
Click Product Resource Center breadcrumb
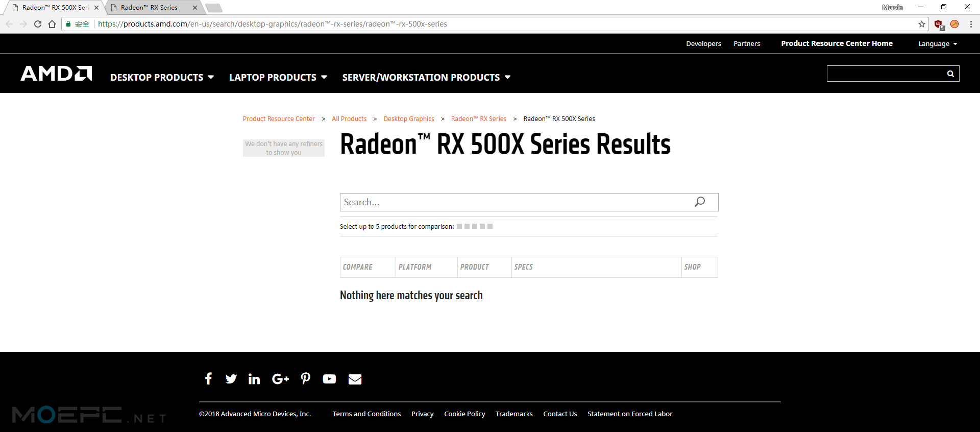279,119
